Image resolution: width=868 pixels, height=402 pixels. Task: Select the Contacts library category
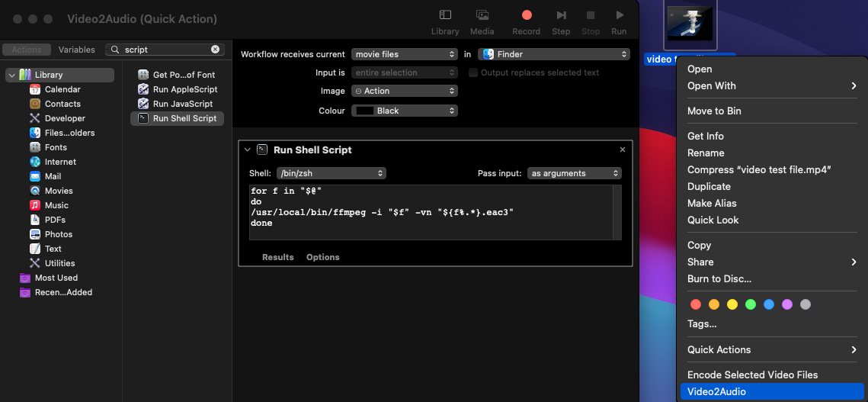click(x=62, y=104)
